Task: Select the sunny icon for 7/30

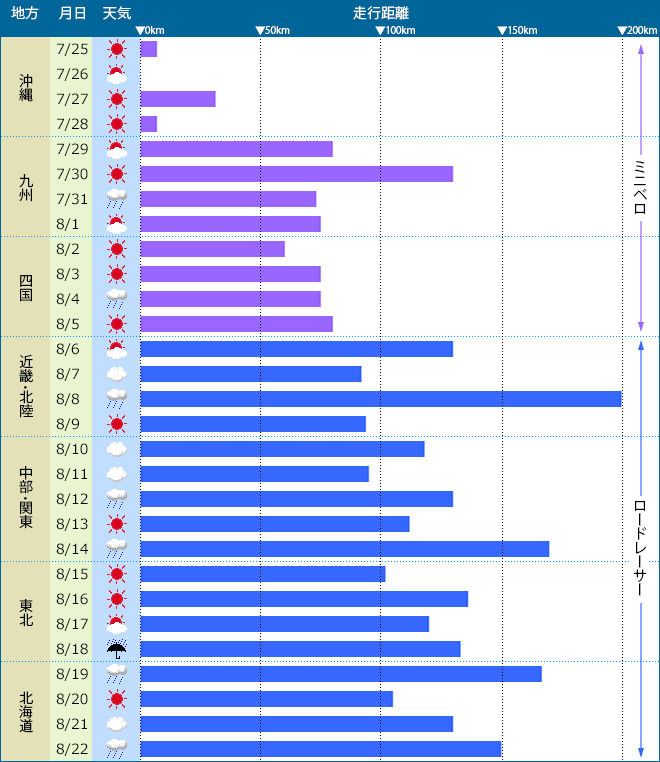Action: pyautogui.click(x=117, y=174)
